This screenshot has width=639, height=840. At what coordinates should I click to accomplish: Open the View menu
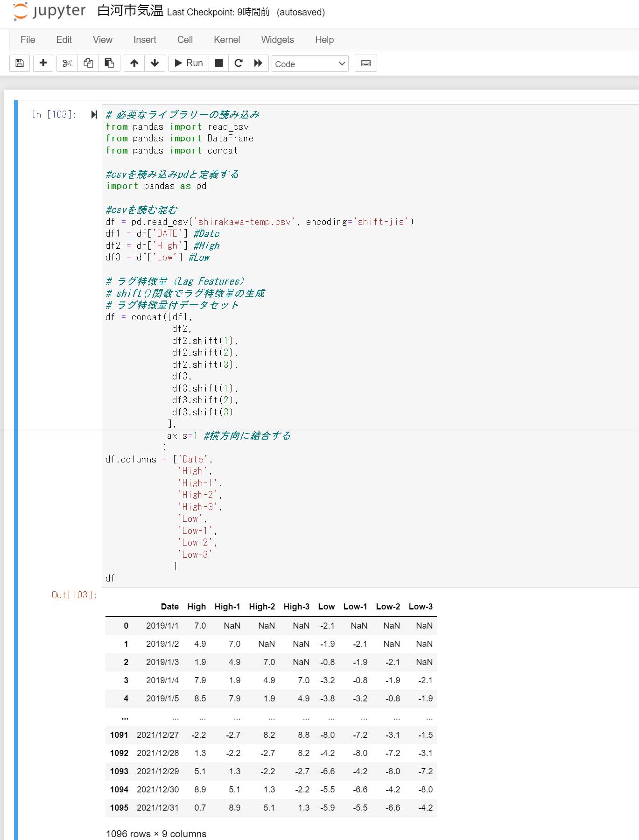click(103, 40)
